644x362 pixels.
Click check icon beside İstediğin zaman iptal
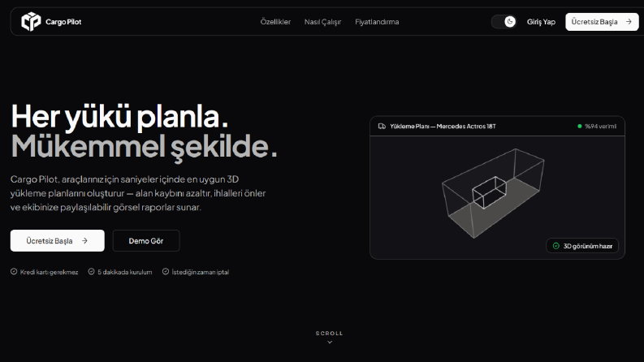165,272
